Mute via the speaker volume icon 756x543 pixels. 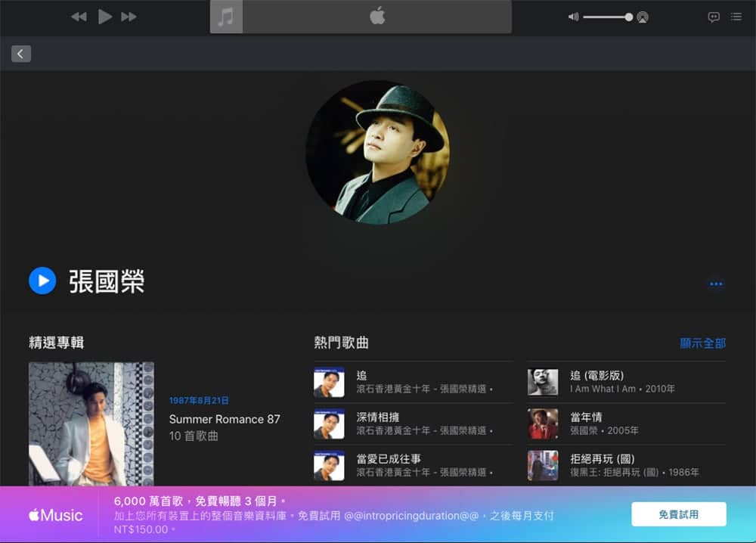[573, 17]
